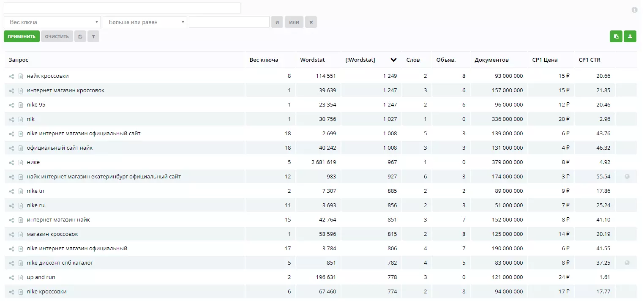Sort by the 'CP1 CTR' column header

point(589,60)
